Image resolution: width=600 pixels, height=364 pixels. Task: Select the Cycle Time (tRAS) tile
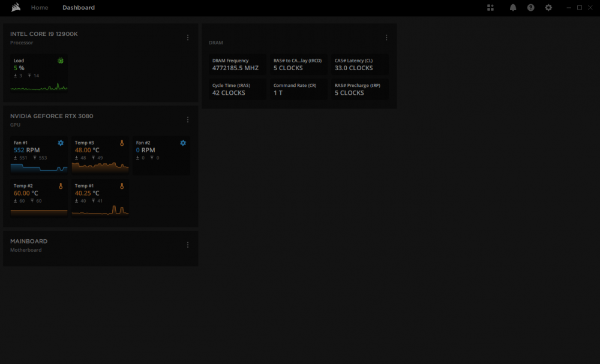(x=238, y=89)
